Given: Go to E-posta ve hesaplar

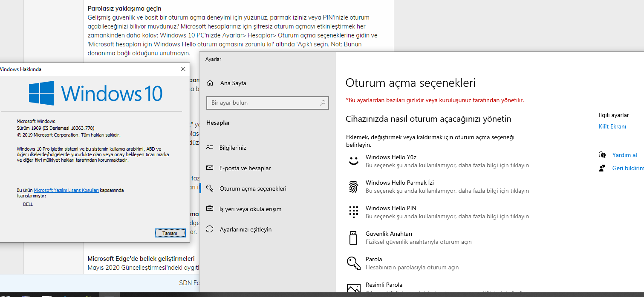Looking at the screenshot, I should pos(245,168).
